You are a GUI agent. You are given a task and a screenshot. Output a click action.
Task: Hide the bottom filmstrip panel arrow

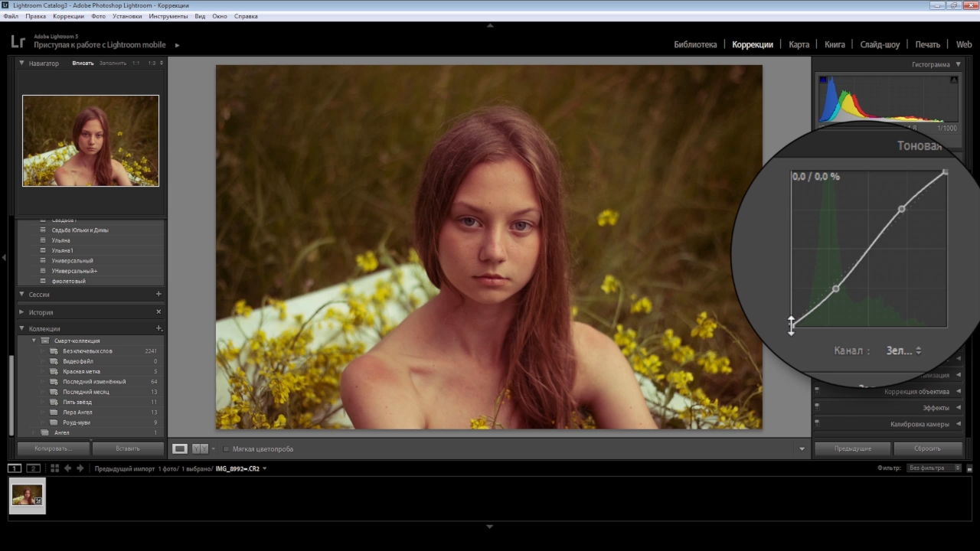[x=490, y=527]
